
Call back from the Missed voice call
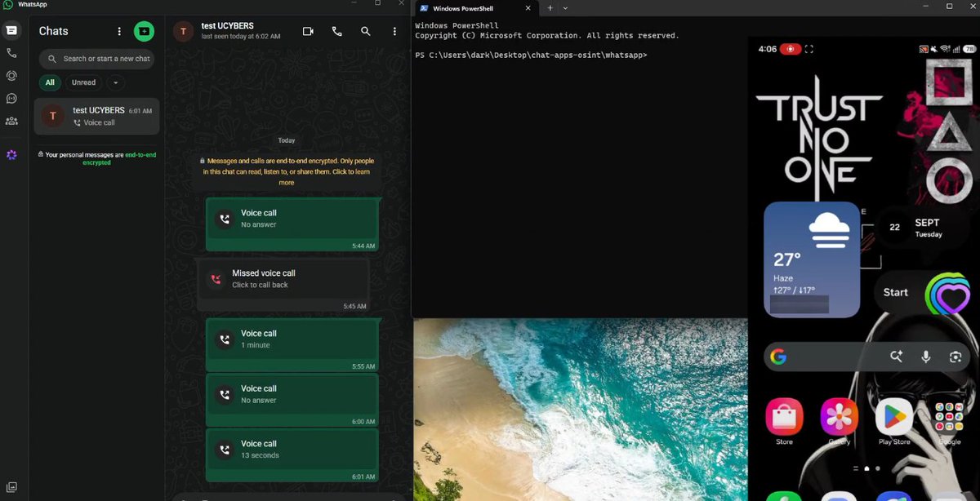pyautogui.click(x=283, y=285)
